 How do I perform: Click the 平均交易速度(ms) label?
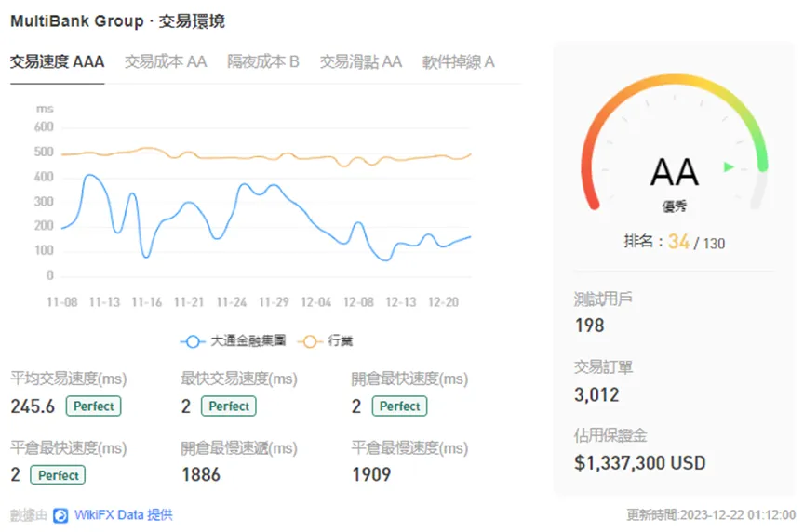point(69,379)
